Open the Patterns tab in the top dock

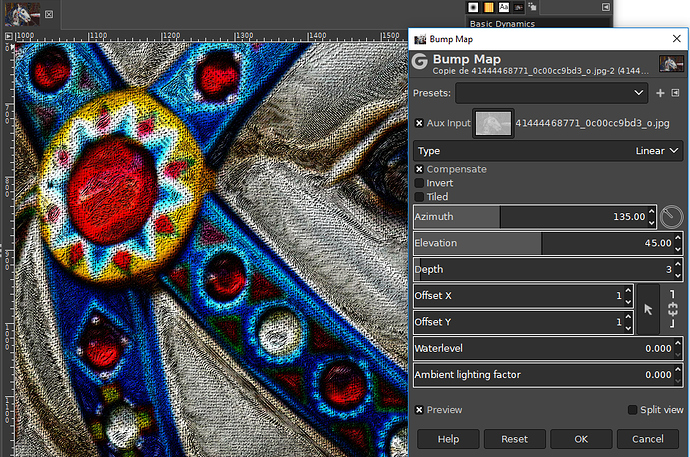488,7
